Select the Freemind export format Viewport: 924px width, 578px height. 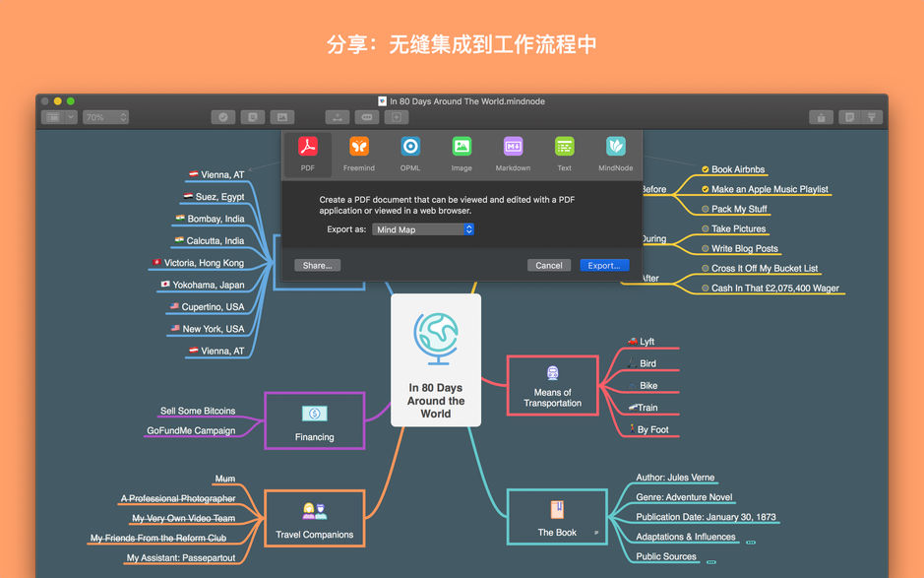point(359,155)
